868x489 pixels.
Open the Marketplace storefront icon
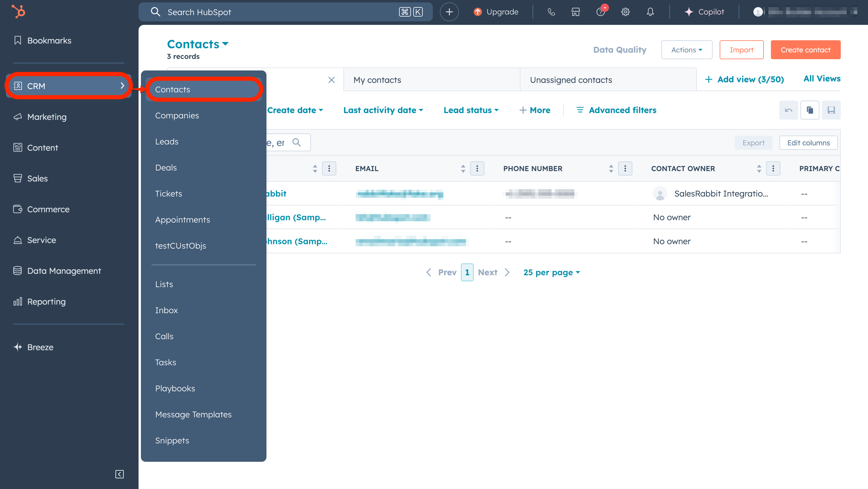tap(576, 12)
